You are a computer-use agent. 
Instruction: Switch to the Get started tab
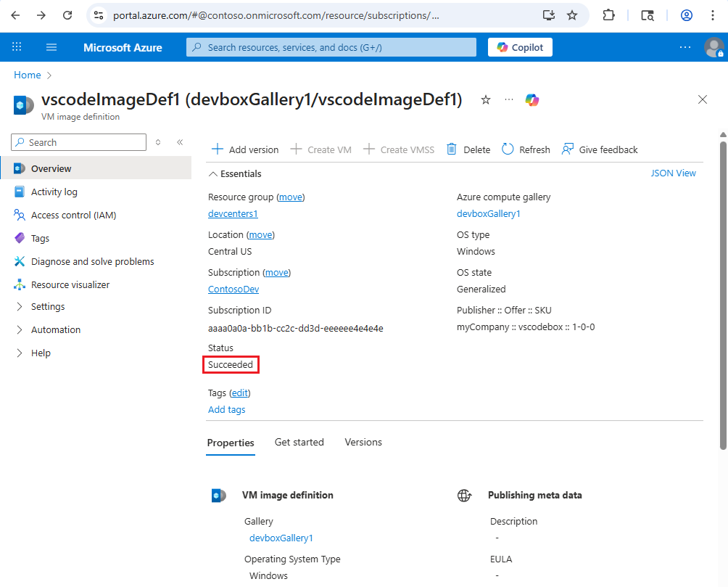tap(299, 442)
